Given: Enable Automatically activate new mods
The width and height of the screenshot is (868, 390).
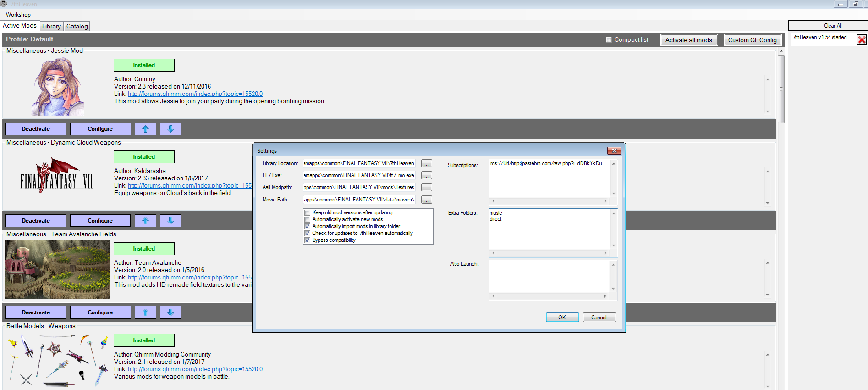Looking at the screenshot, I should pyautogui.click(x=308, y=220).
